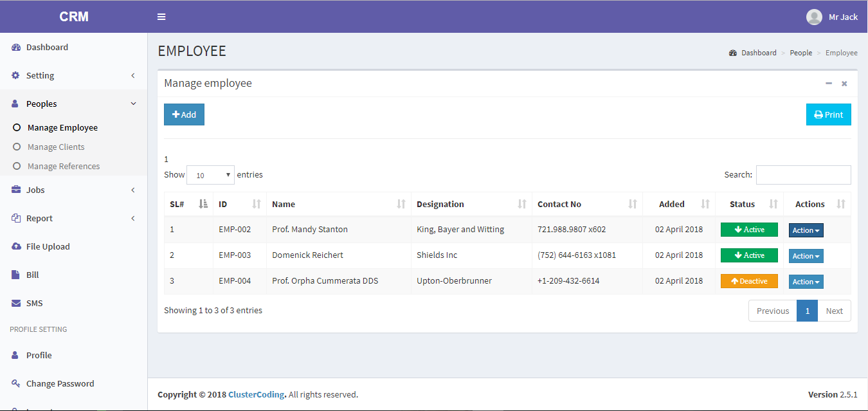Open the SMS menu item
The image size is (868, 411).
point(73,304)
